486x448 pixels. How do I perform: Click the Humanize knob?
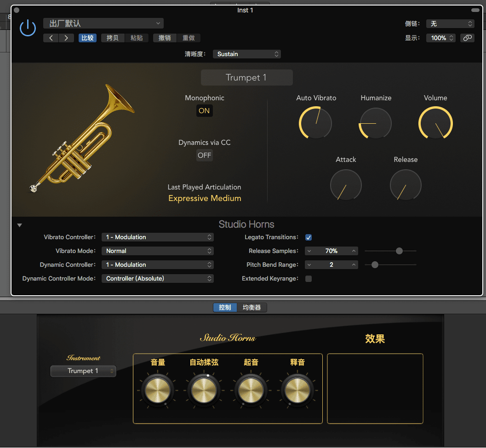click(375, 123)
